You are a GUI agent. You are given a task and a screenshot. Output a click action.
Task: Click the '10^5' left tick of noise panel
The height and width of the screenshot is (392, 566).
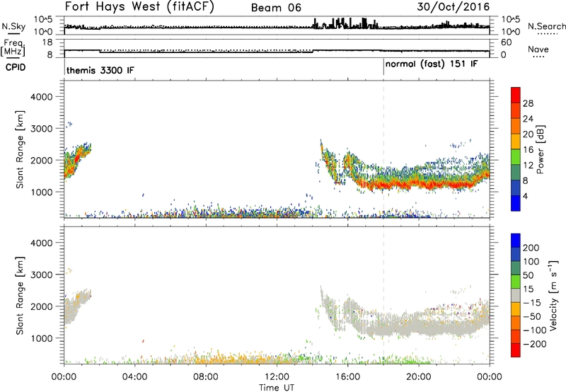pos(43,20)
